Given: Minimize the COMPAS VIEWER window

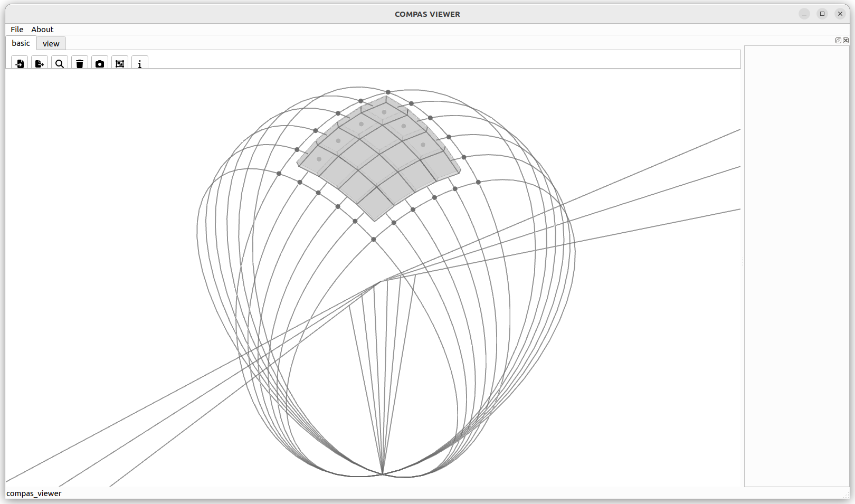Looking at the screenshot, I should coord(804,14).
